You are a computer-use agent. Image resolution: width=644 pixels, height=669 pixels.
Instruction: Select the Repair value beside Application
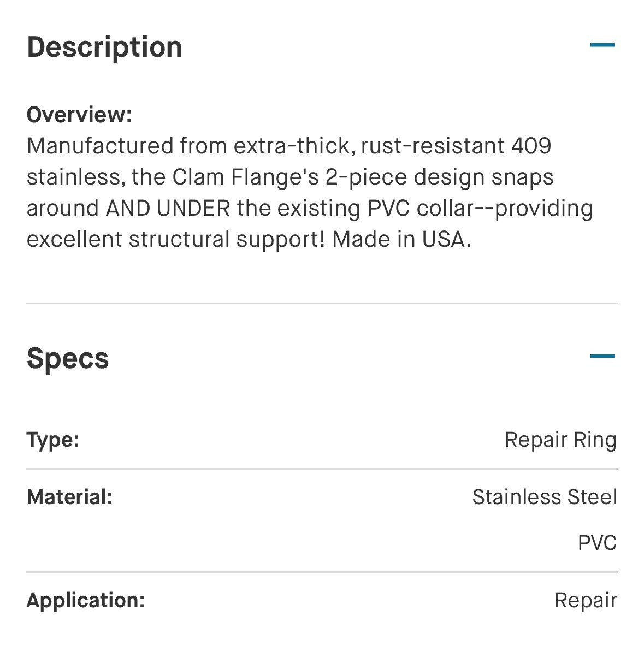click(586, 600)
